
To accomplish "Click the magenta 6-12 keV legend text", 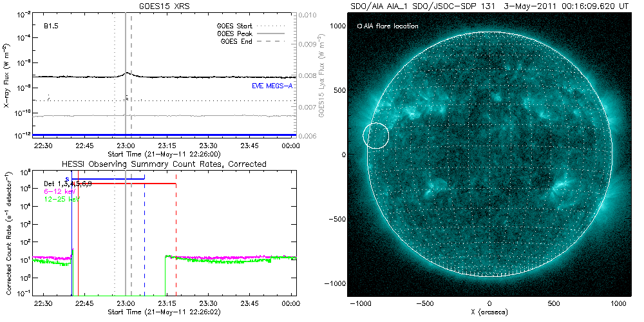I will pos(61,192).
